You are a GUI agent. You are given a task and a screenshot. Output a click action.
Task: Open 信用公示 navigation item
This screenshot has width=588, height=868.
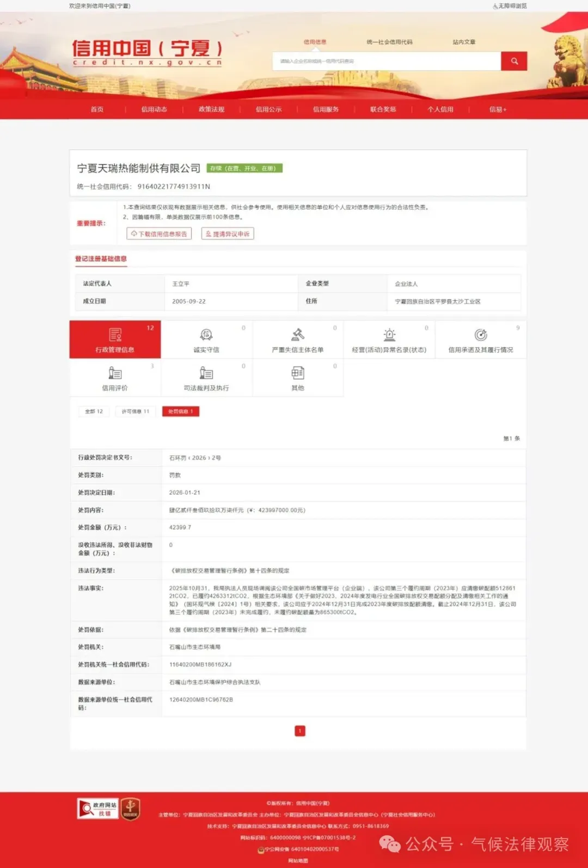point(268,110)
